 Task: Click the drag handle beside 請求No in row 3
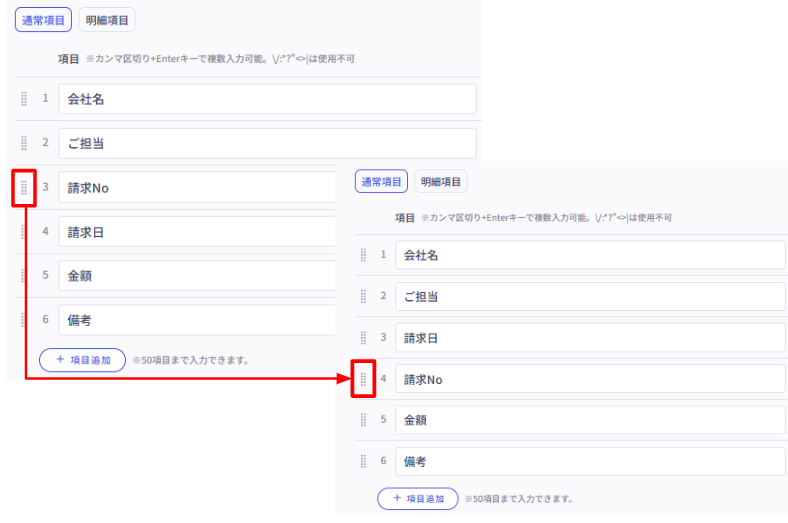pos(24,187)
